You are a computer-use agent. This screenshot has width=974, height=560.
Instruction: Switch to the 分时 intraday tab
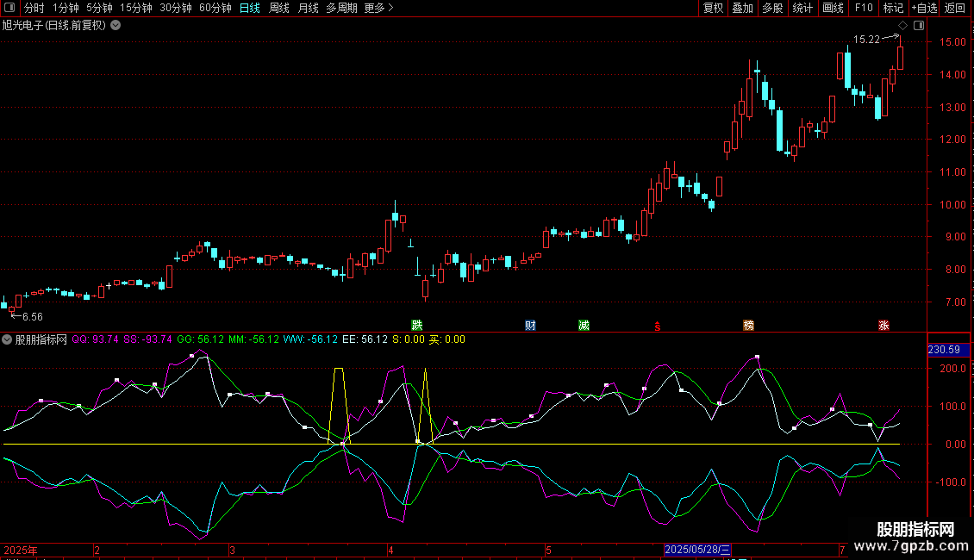(34, 8)
